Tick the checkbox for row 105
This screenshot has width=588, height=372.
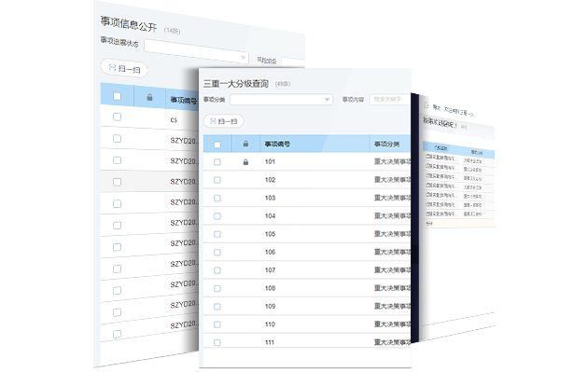217,234
